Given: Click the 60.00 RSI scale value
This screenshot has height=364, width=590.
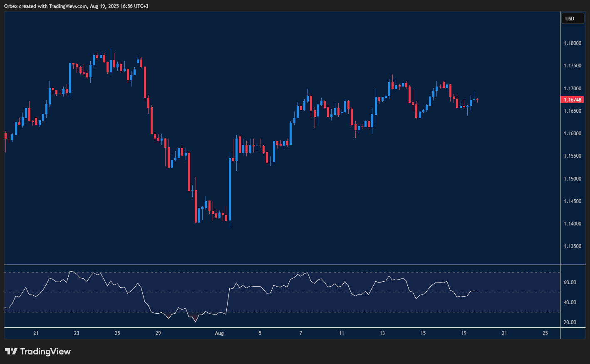Looking at the screenshot, I should 570,282.
